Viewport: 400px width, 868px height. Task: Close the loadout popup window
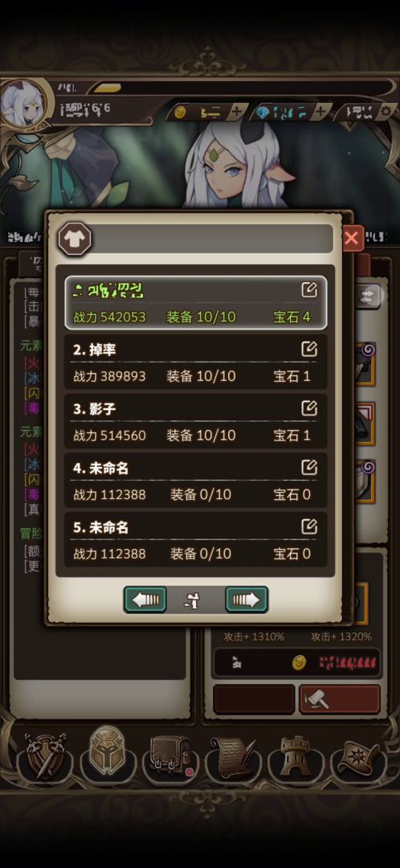[x=351, y=239]
